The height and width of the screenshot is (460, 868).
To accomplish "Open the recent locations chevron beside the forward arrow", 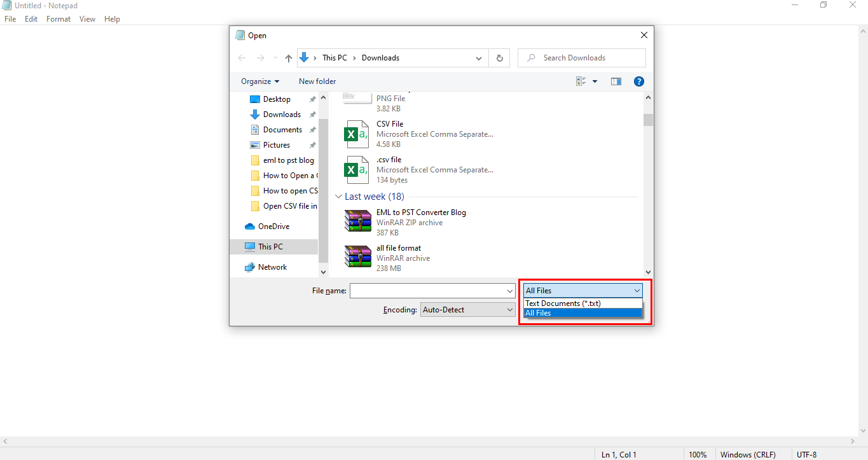I will point(275,58).
